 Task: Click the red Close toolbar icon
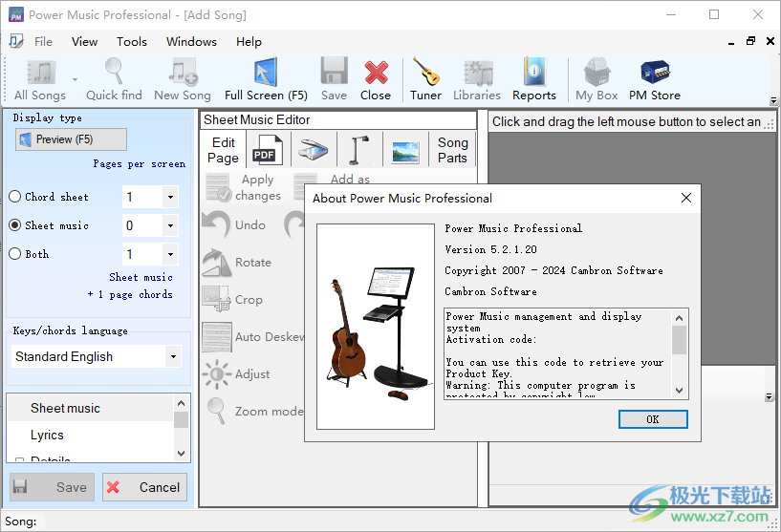click(376, 74)
